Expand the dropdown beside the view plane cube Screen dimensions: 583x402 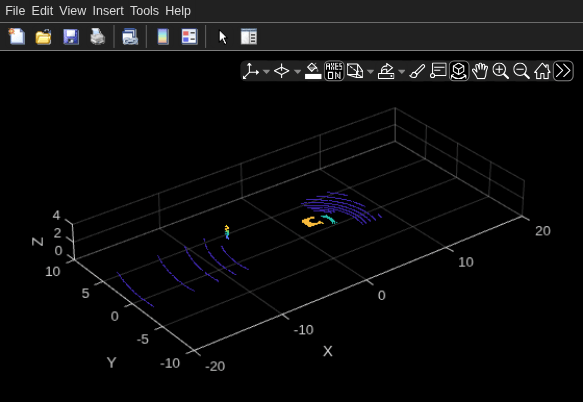[x=370, y=71]
